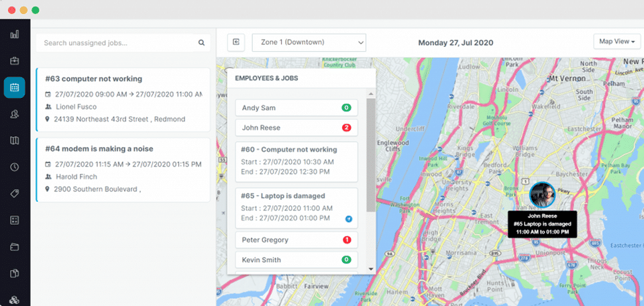Select job #63 computer not working card

click(x=123, y=99)
